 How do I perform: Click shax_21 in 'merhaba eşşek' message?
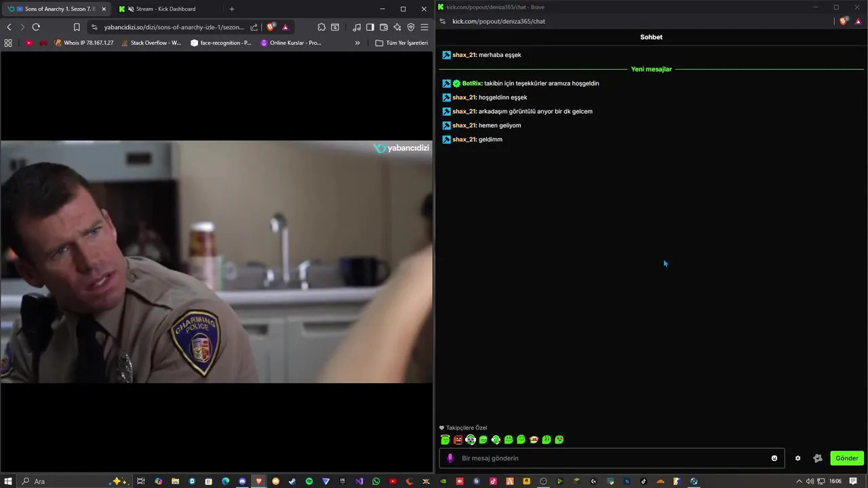click(465, 55)
